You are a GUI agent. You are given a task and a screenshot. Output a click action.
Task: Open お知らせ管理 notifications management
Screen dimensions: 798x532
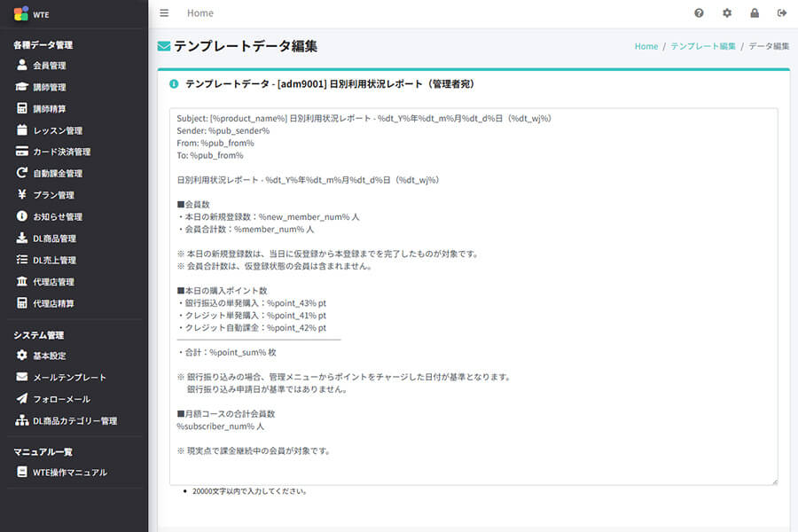pyautogui.click(x=51, y=215)
